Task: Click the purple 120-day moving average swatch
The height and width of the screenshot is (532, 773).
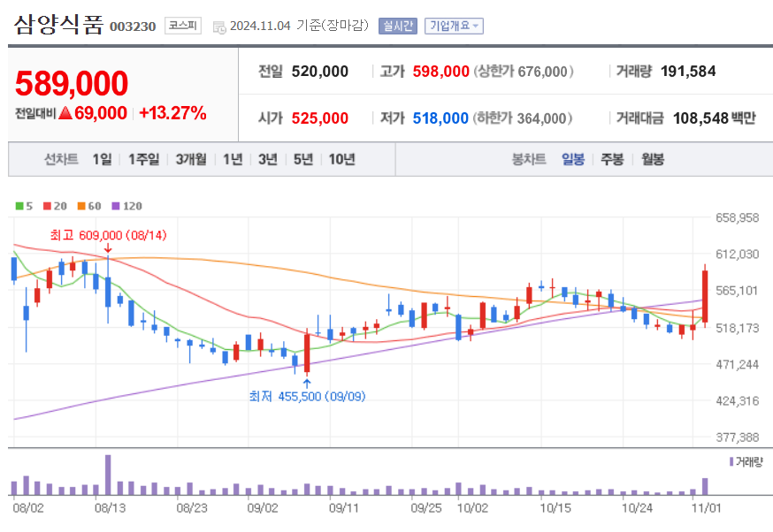Action: [116, 206]
